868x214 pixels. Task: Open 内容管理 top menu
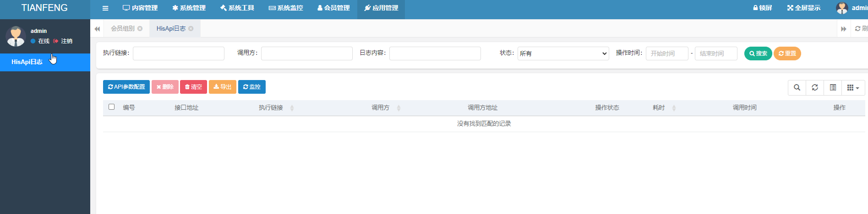tap(140, 8)
